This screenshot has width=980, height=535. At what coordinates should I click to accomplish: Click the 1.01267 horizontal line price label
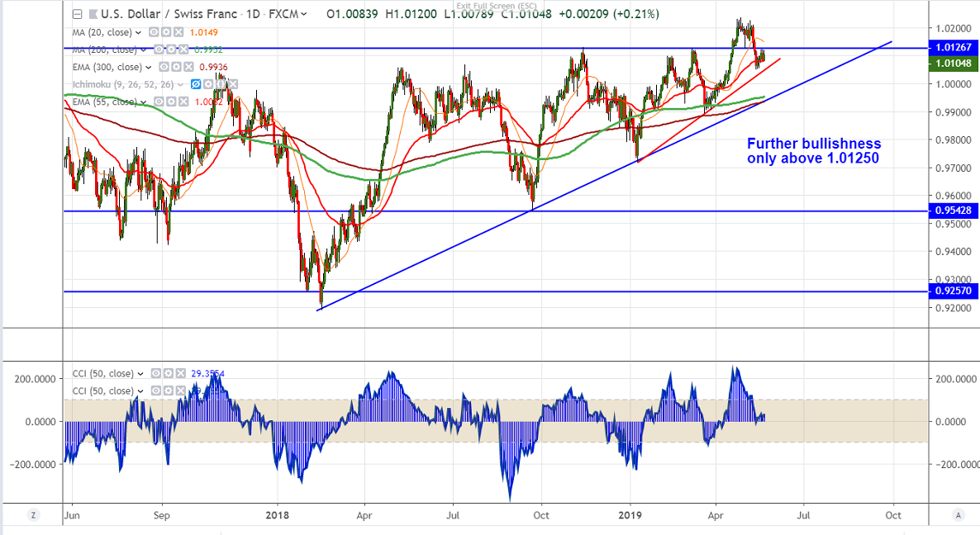point(953,47)
